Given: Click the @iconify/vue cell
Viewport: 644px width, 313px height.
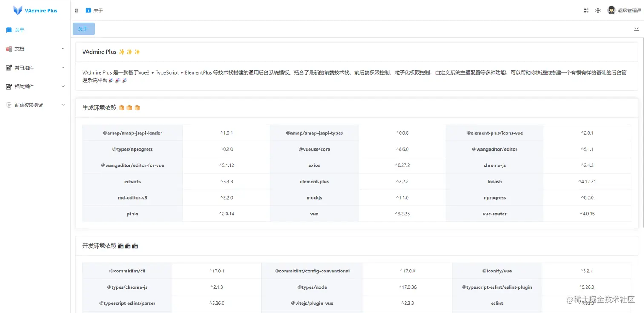Looking at the screenshot, I should click(497, 271).
